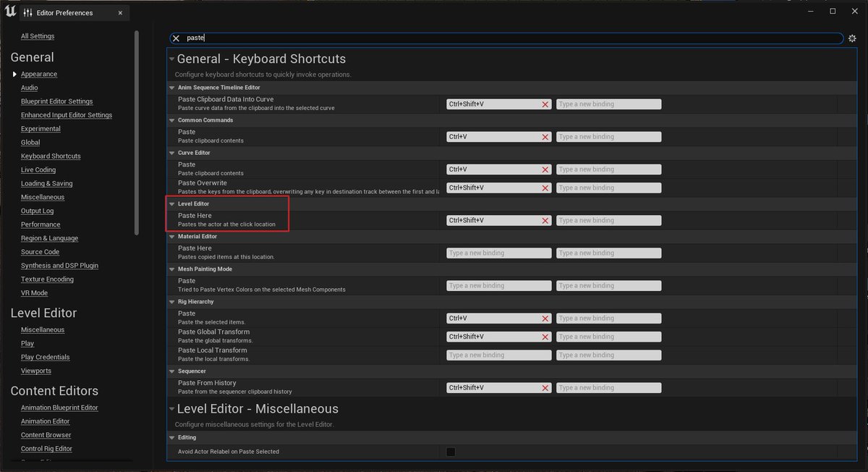Remove the Level Editor Paste Here shortcut binding

(545, 220)
